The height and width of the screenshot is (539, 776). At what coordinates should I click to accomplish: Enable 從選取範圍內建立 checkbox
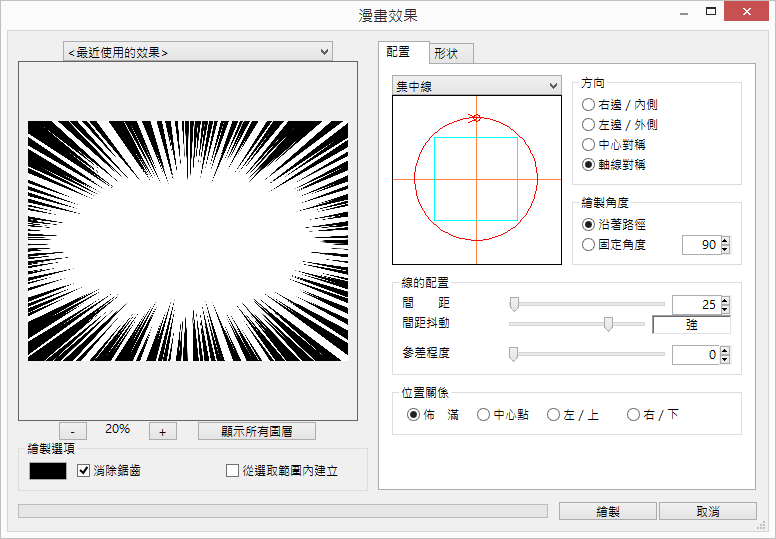click(x=282, y=470)
